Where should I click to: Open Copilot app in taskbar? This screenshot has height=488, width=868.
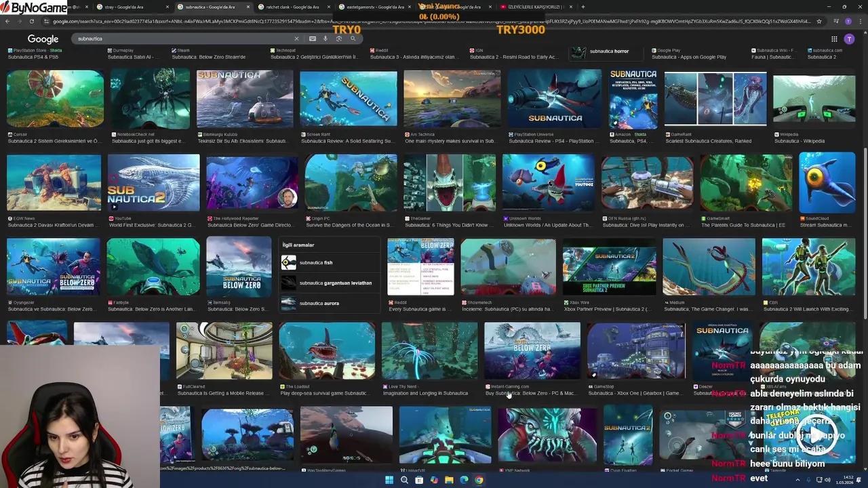click(x=434, y=480)
